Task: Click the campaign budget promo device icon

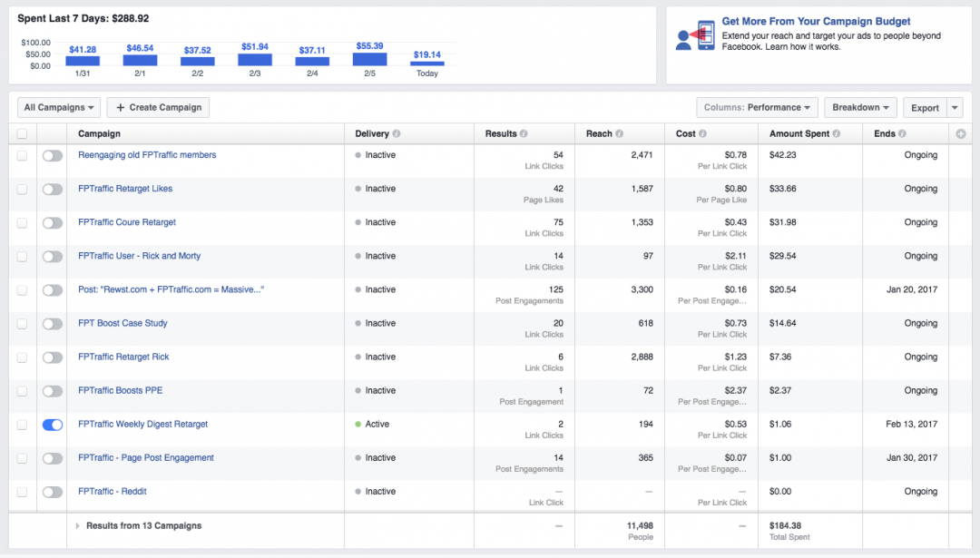Action: click(x=694, y=35)
